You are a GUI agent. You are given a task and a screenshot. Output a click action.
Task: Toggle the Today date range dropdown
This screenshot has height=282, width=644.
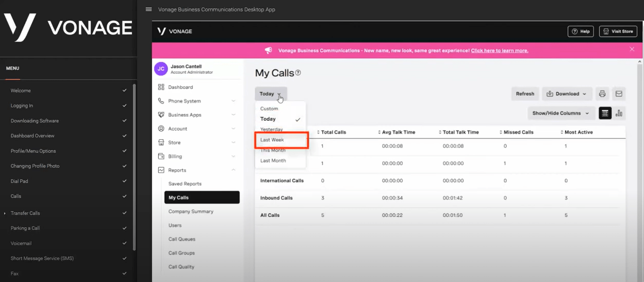[271, 94]
